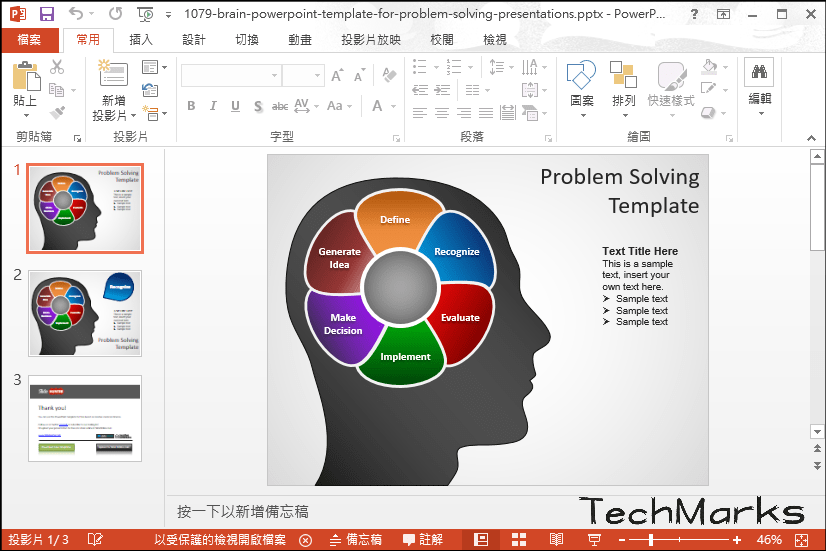Fit slide to current window icon
826x551 pixels.
(x=801, y=539)
